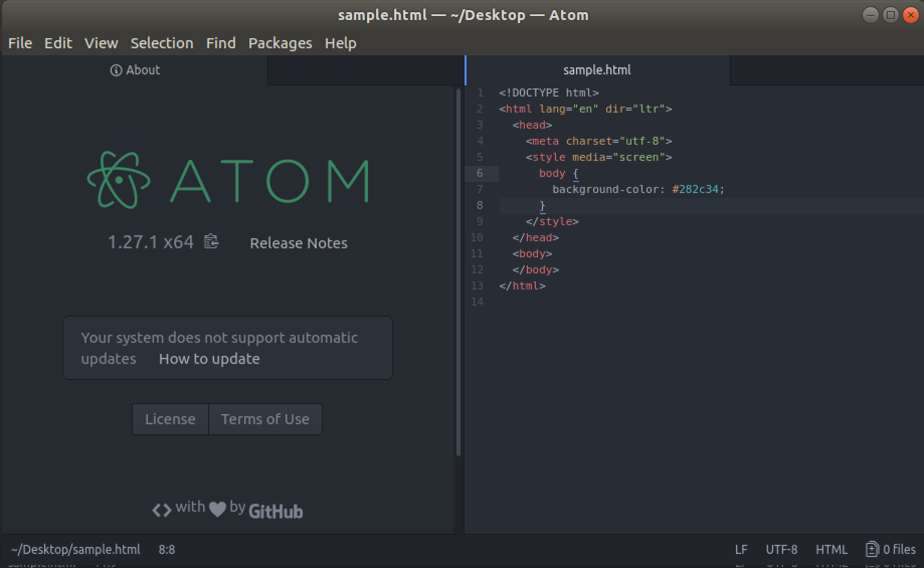This screenshot has height=568, width=924.
Task: Click the info icon on the About tab
Action: [x=116, y=70]
